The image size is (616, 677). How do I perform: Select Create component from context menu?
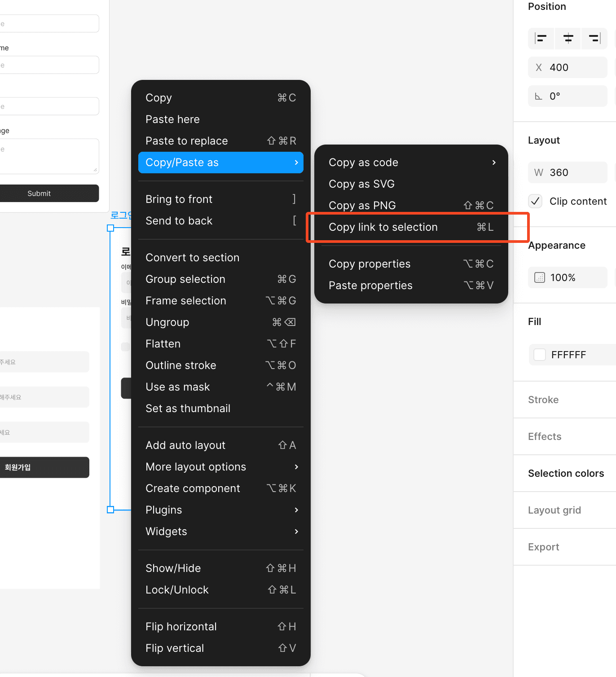click(220, 488)
